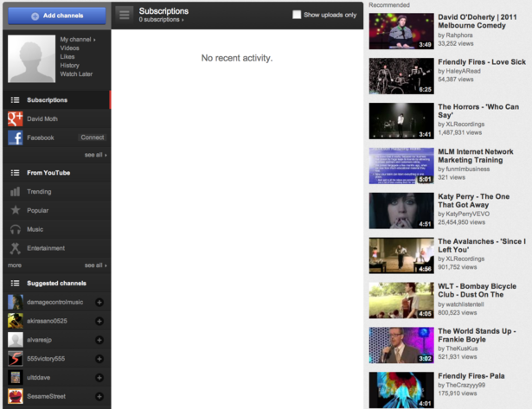
Task: Click the Popular star icon
Action: 16,210
